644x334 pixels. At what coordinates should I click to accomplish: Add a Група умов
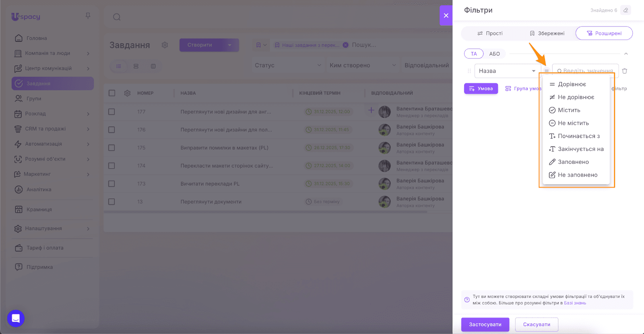click(x=523, y=89)
